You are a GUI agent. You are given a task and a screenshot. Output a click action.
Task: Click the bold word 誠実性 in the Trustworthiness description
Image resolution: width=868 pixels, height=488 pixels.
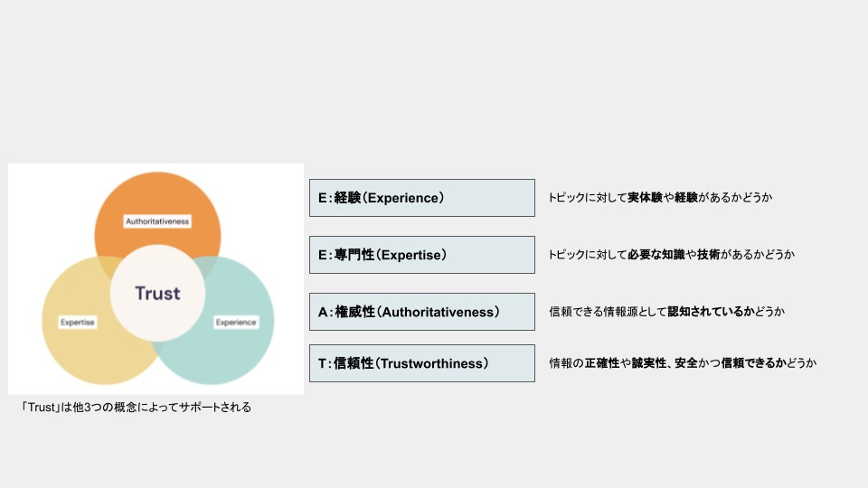650,363
